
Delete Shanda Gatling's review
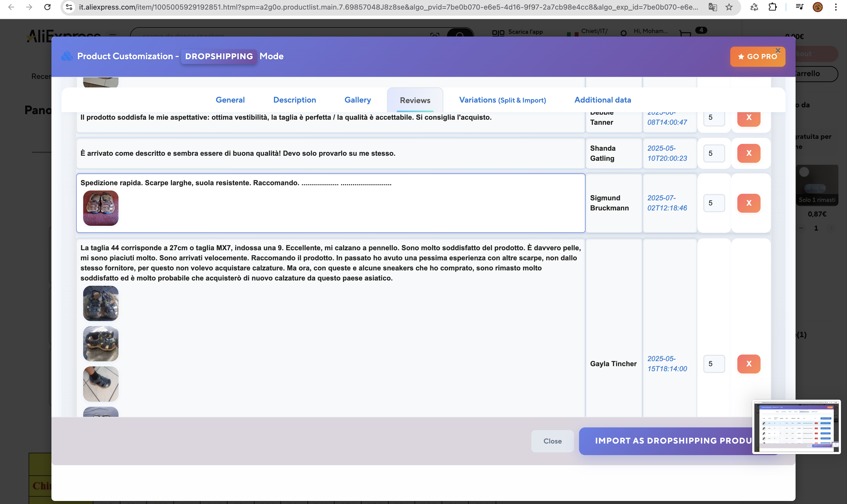pos(748,153)
